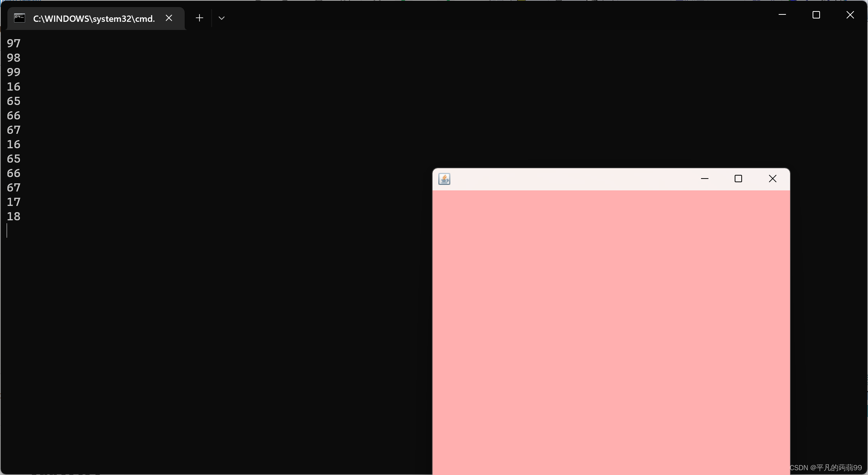
Task: Click the output line showing 17
Action: click(14, 202)
